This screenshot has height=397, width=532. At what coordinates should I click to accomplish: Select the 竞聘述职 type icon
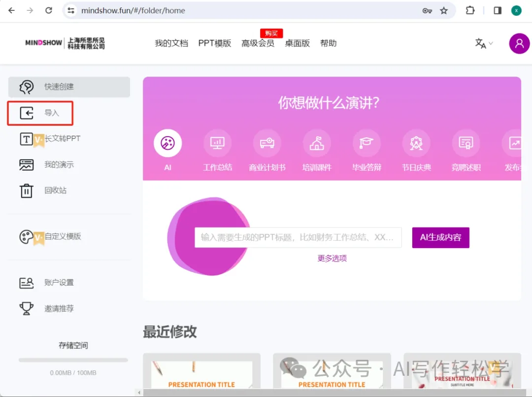point(465,143)
